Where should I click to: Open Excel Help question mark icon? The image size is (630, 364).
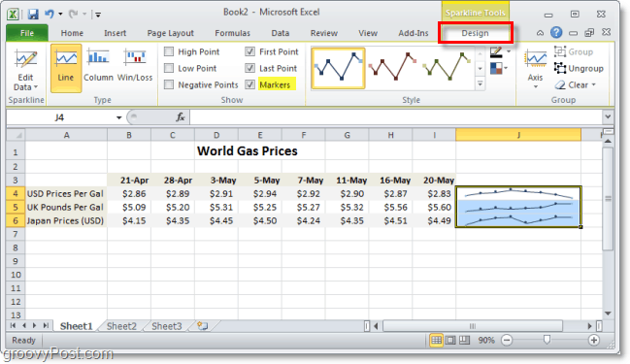556,33
